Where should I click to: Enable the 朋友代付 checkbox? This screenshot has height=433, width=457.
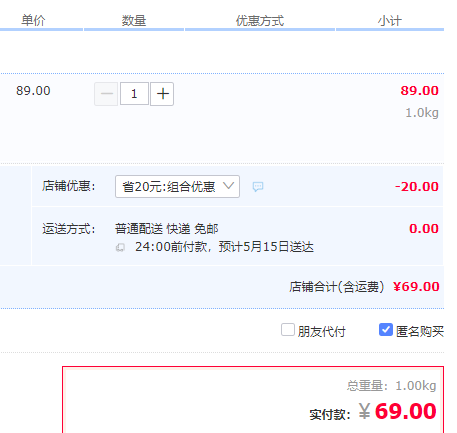[x=288, y=330]
